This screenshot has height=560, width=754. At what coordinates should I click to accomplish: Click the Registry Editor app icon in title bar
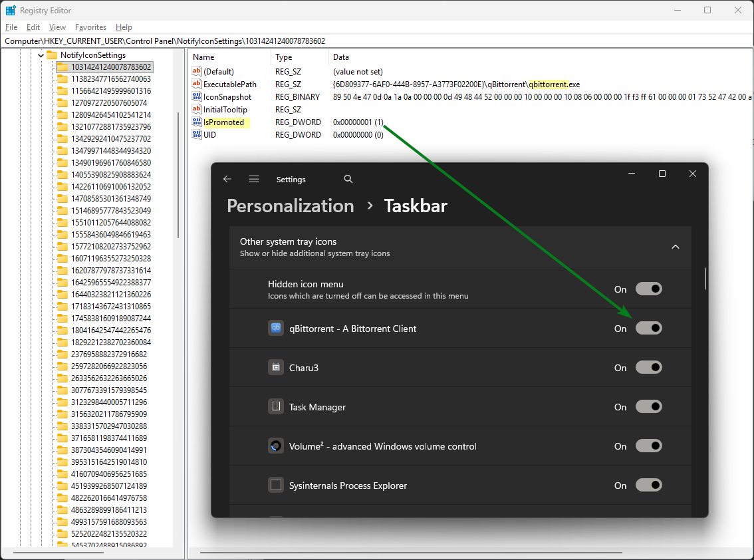11,10
